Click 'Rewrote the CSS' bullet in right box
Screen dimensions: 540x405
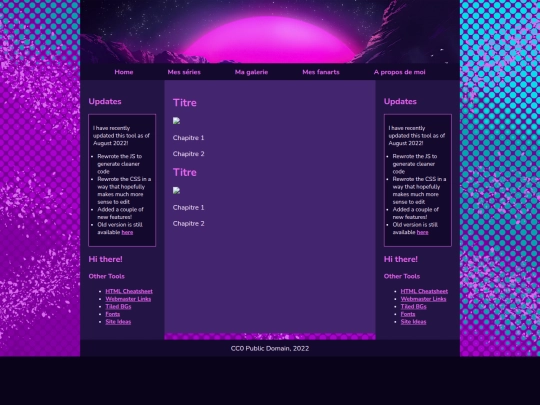pos(419,190)
